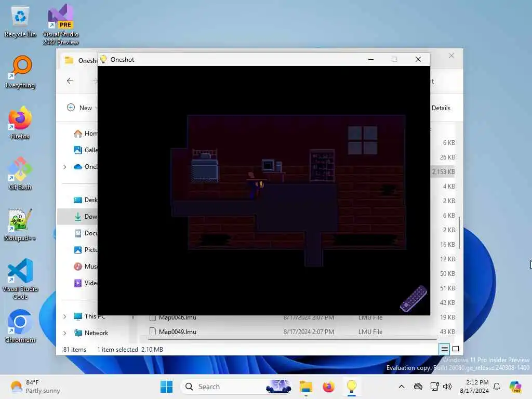Select Home in Explorer sidebar

tap(86, 134)
